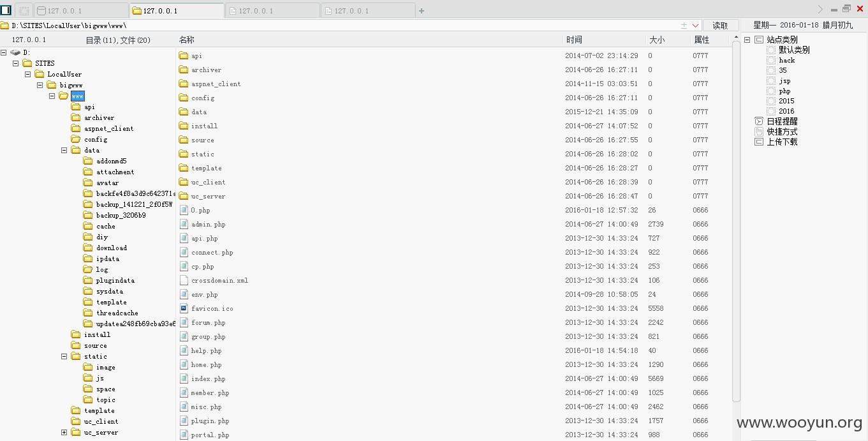Select the hack category icon
The height and width of the screenshot is (441, 868).
point(771,60)
